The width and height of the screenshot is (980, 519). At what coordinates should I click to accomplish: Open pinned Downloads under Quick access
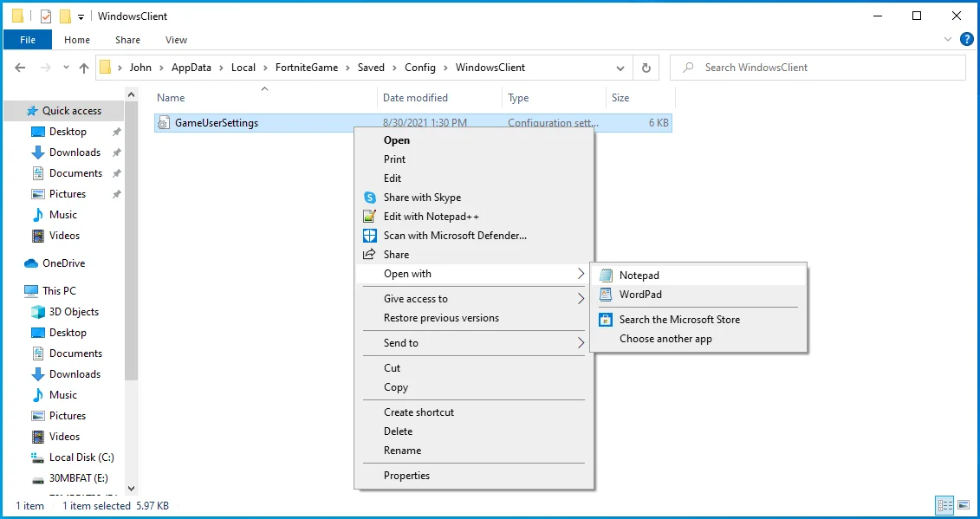[75, 152]
